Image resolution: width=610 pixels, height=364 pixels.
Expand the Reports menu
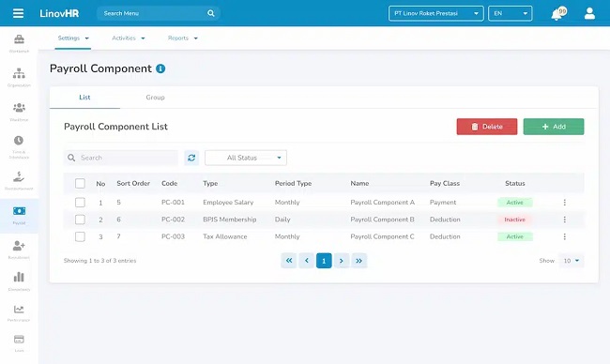click(x=183, y=38)
